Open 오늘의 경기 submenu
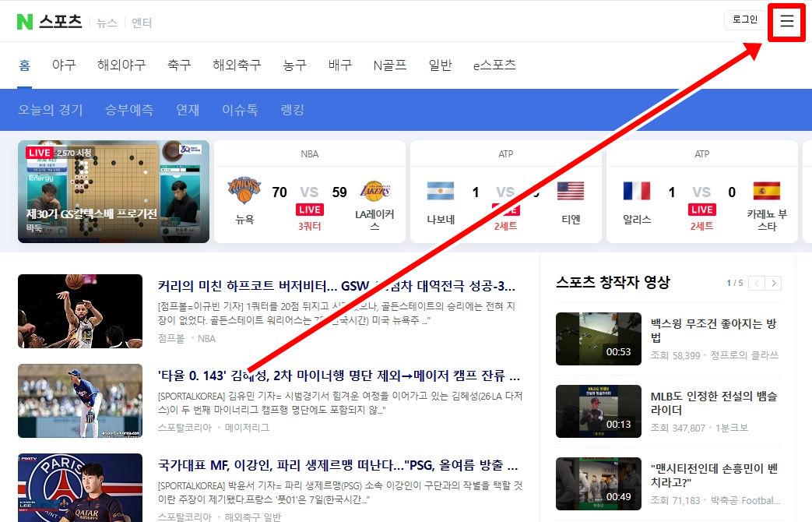This screenshot has height=522, width=812. pyautogui.click(x=51, y=110)
